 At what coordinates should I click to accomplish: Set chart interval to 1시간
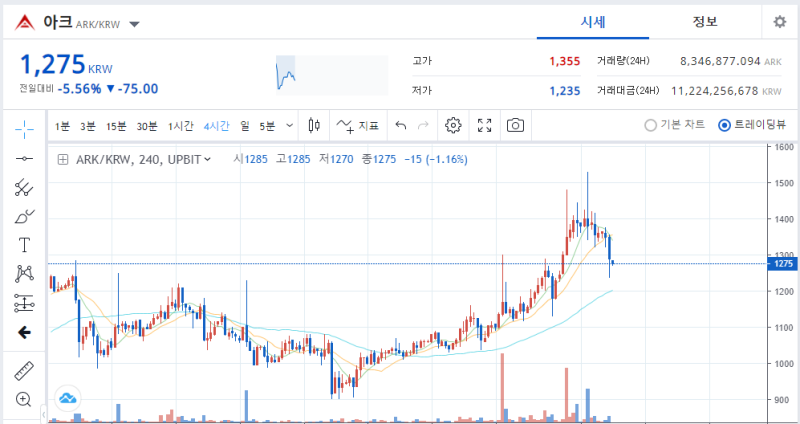click(181, 126)
